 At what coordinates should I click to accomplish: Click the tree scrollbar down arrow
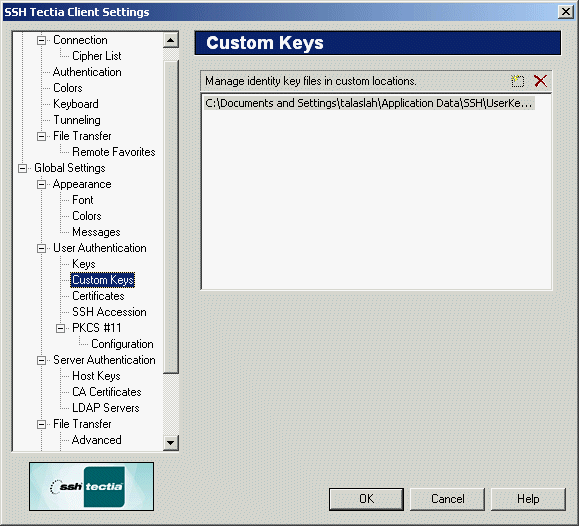click(171, 442)
